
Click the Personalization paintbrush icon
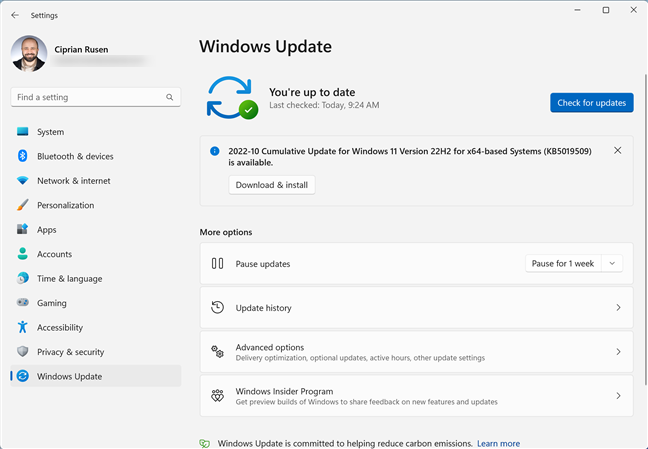click(23, 205)
